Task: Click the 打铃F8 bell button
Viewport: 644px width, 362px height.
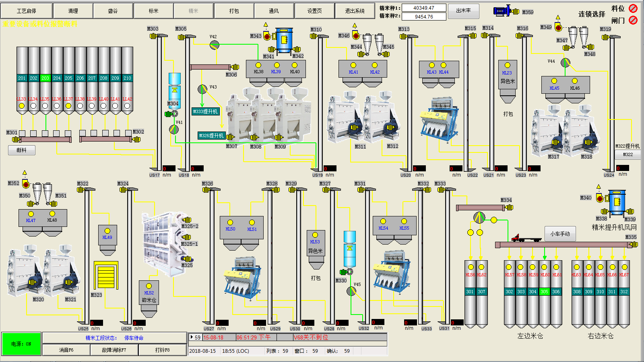Action: (163, 350)
